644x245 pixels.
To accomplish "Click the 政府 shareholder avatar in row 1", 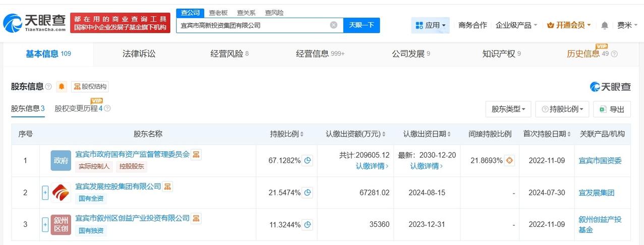I will click(x=61, y=160).
